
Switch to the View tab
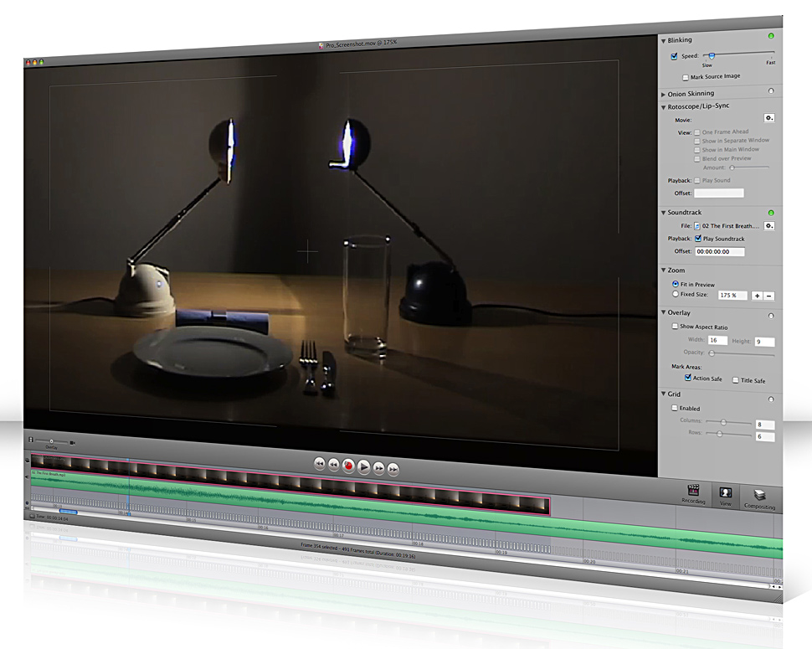click(x=726, y=497)
